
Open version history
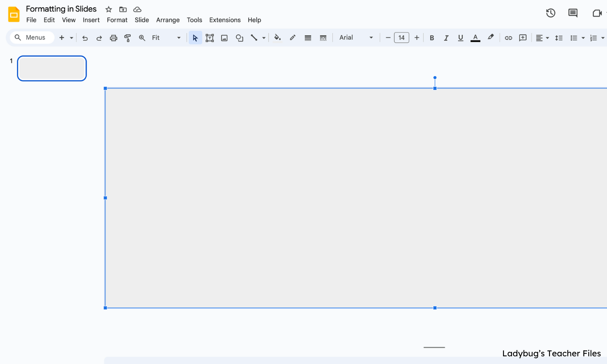point(550,13)
